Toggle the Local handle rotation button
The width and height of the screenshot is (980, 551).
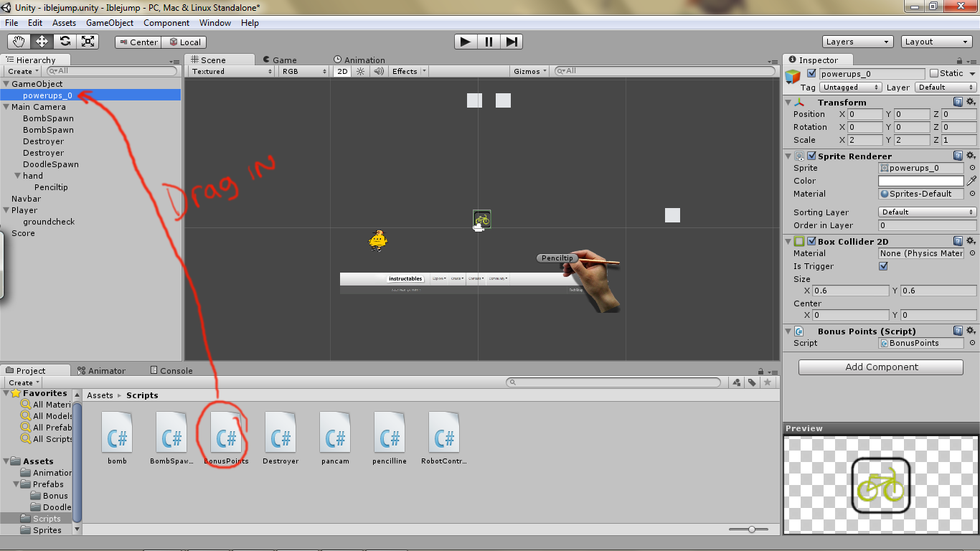coord(184,42)
